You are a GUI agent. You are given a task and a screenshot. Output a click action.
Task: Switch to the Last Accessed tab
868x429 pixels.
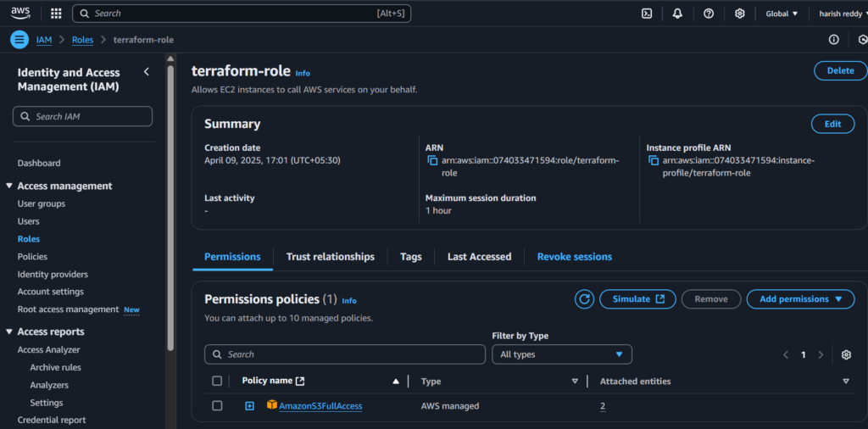[480, 257]
